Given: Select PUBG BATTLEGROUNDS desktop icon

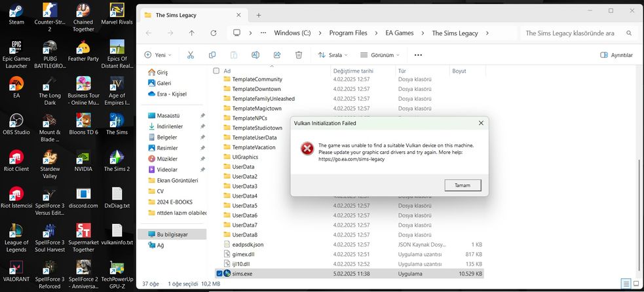Looking at the screenshot, I should pyautogui.click(x=50, y=54).
